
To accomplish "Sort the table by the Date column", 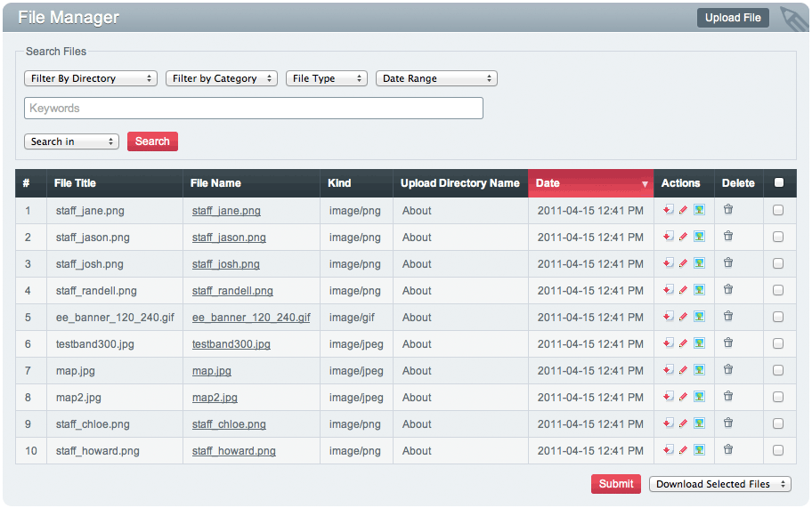I will (591, 183).
